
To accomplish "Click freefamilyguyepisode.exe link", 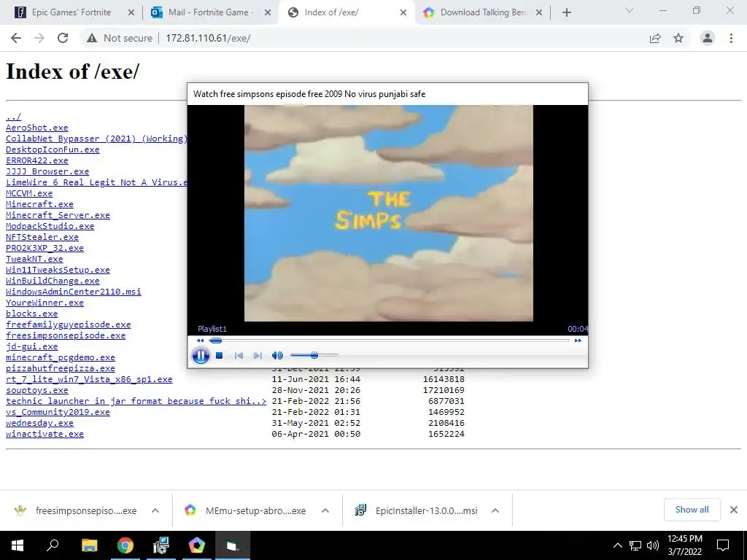I will pyautogui.click(x=68, y=324).
